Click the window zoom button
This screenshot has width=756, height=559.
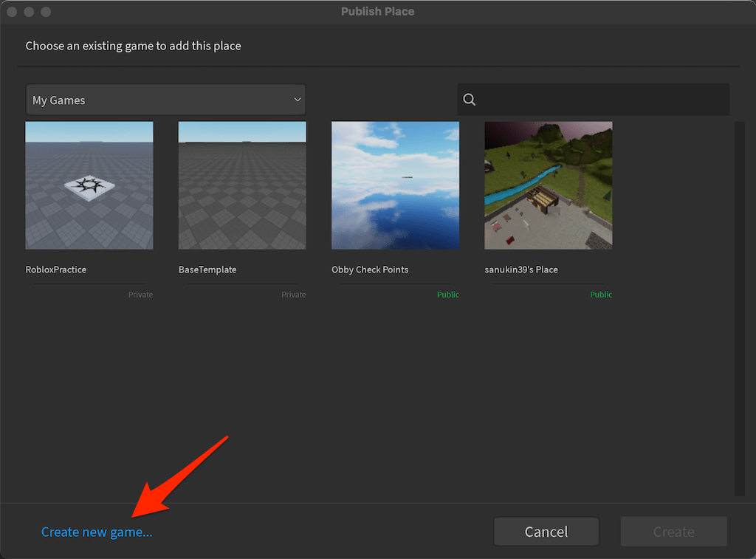click(46, 12)
